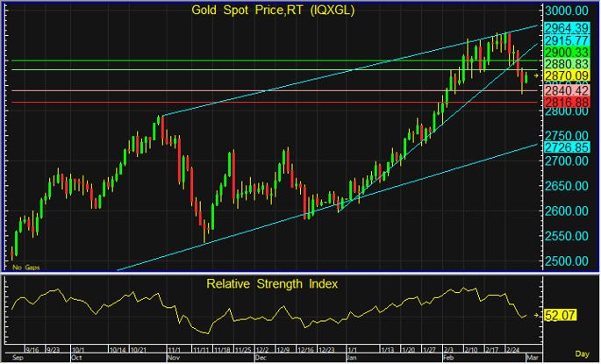The width and height of the screenshot is (601, 364).
Task: Click the 10/14 date label
Action: 118,350
